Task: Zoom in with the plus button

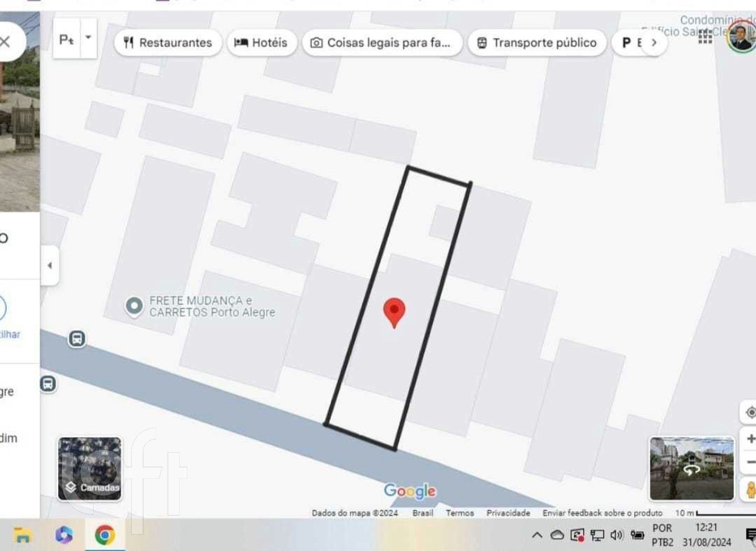Action: tap(750, 439)
